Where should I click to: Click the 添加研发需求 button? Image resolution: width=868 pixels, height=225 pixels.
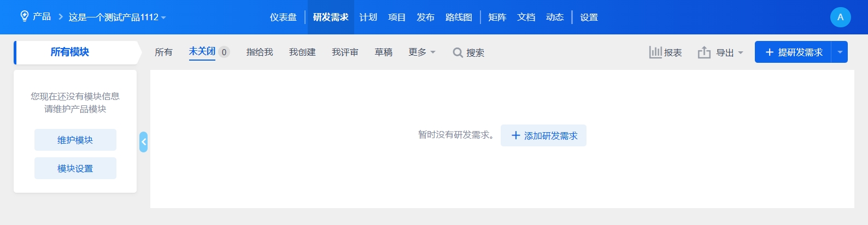tap(543, 135)
